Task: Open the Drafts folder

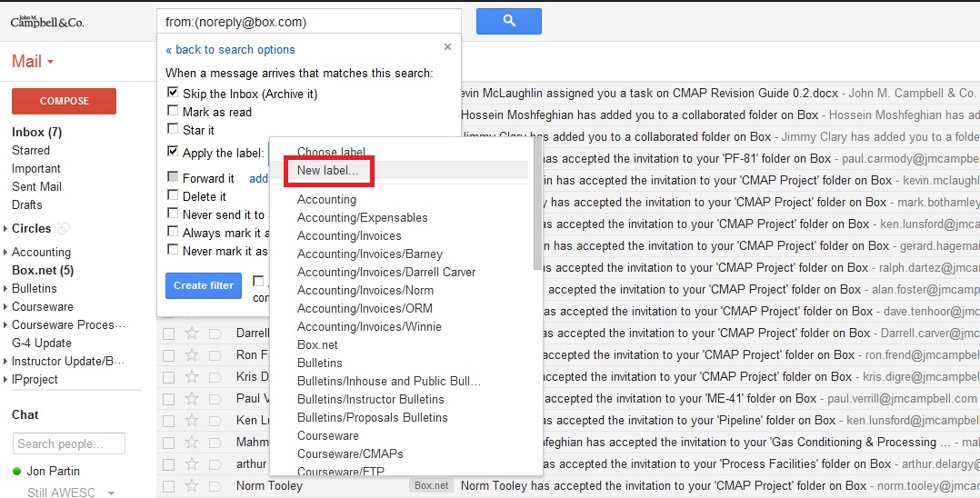Action: (27, 204)
